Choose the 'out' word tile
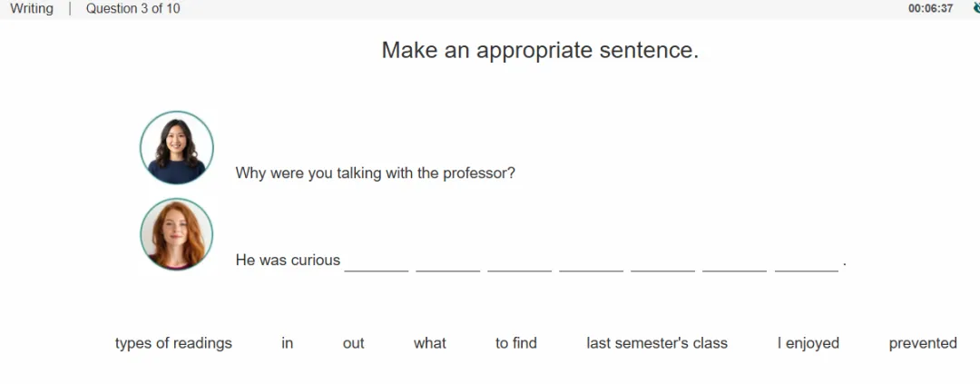980x384 pixels. click(353, 343)
